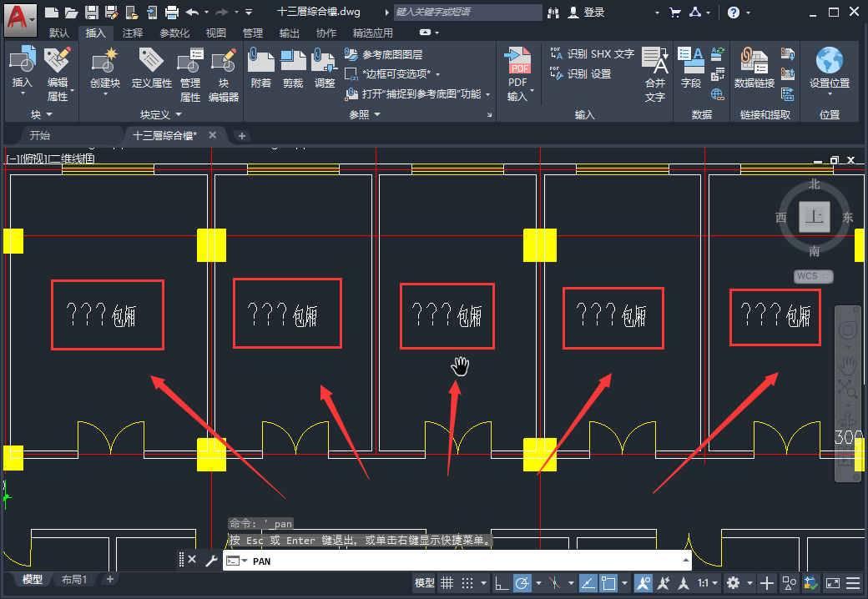Click the Extract Data icon in 链接和提取 panel
This screenshot has width=868, height=599.
pos(788,94)
